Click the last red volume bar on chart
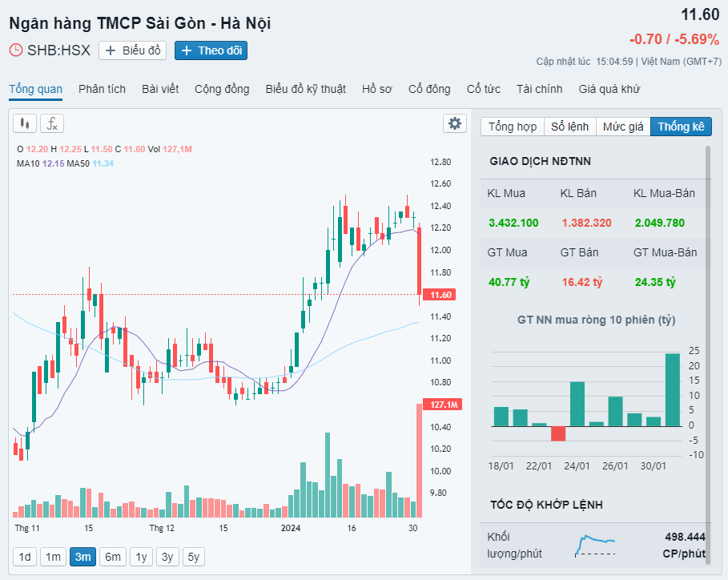Image resolution: width=728 pixels, height=580 pixels. pyautogui.click(x=419, y=461)
